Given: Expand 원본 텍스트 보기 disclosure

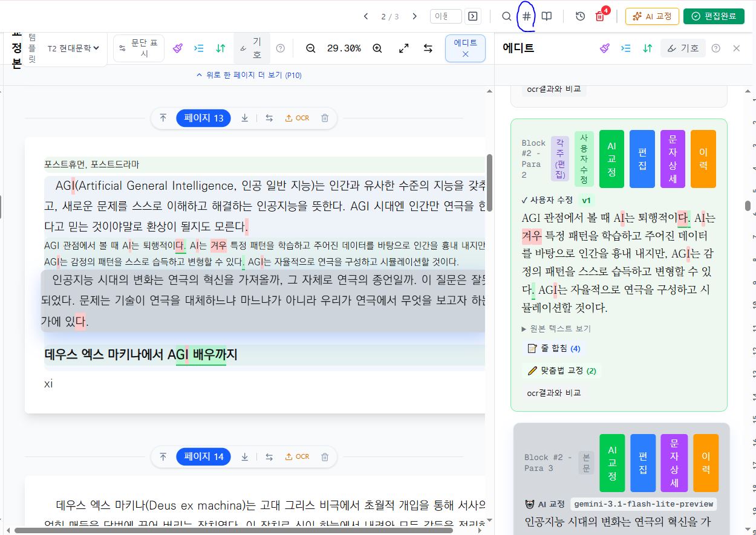Looking at the screenshot, I should tap(556, 329).
